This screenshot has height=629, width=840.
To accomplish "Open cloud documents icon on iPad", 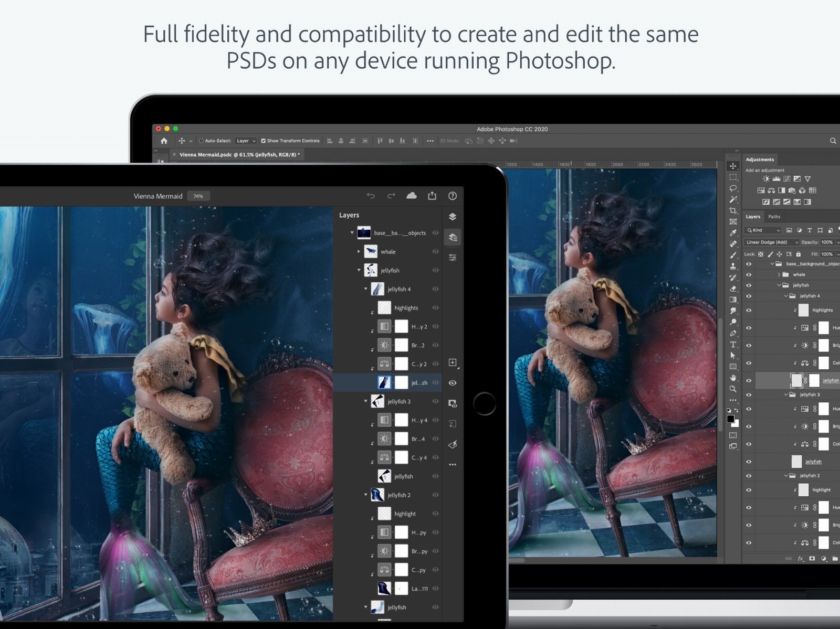I will coord(412,196).
